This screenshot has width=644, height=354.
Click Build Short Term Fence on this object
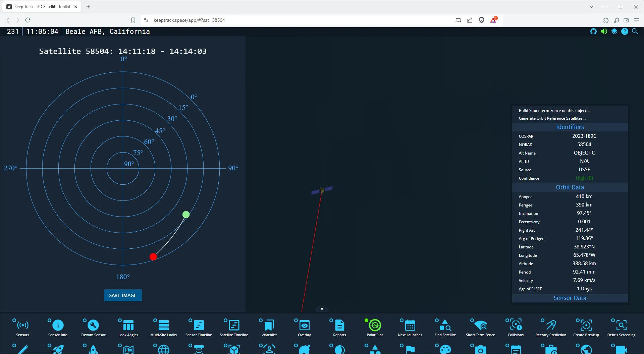coord(553,110)
